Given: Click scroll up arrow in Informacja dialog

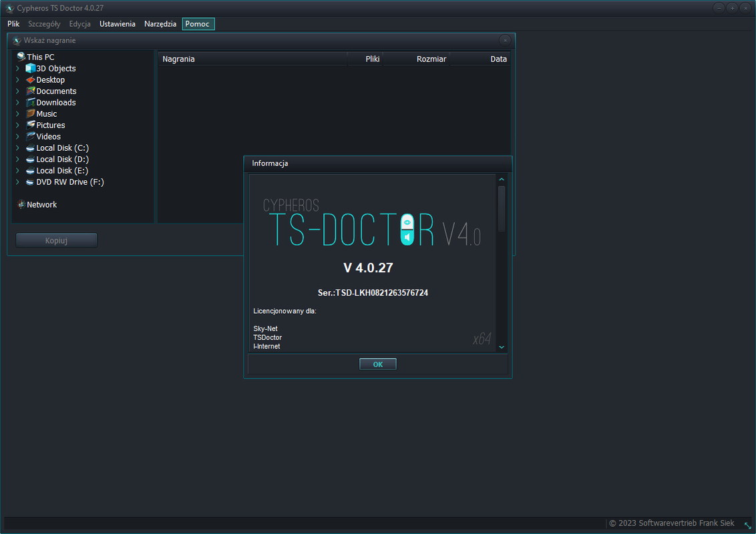Looking at the screenshot, I should click(502, 180).
